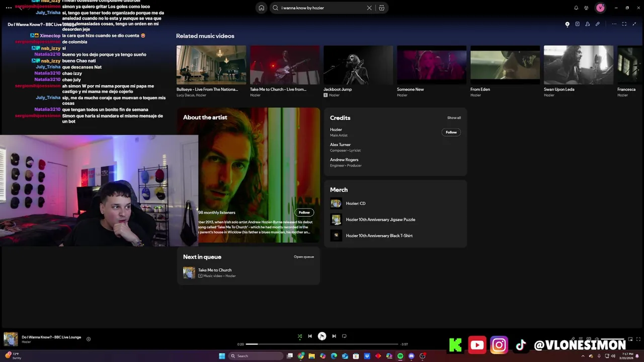Screen dimensions: 644x362
Task: Click the Now Playing View icon in the top toolbar
Action: pos(567,24)
